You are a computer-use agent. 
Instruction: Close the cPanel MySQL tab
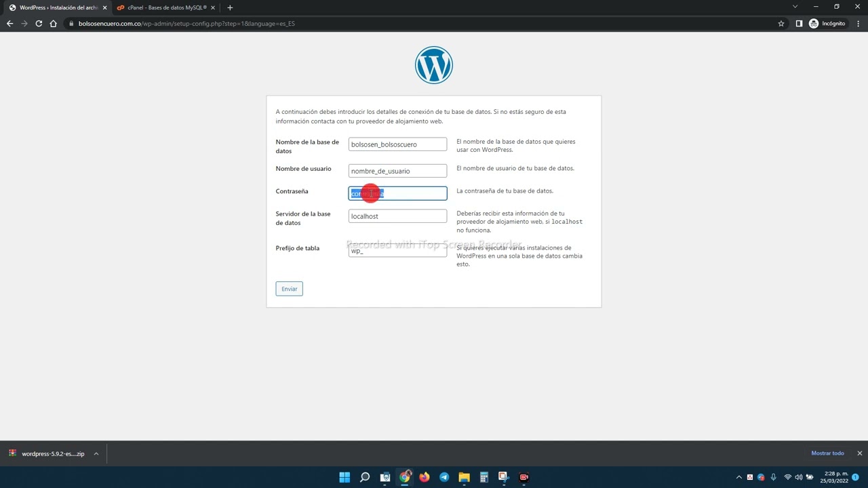pyautogui.click(x=213, y=7)
